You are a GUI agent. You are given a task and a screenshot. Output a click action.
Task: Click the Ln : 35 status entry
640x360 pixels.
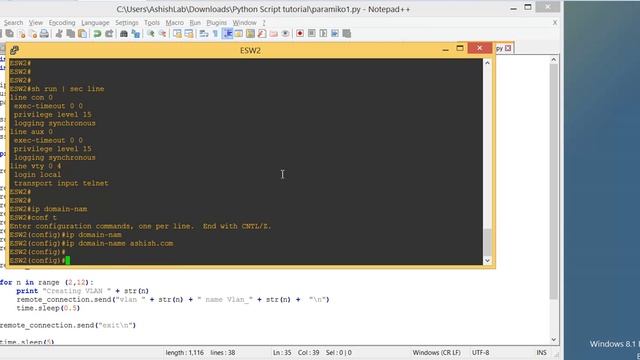click(x=282, y=353)
